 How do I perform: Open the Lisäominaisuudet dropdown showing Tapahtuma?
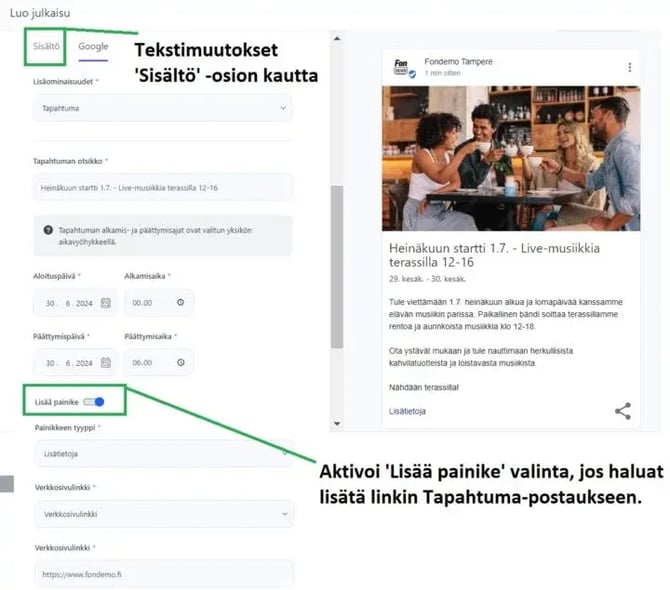pyautogui.click(x=163, y=108)
